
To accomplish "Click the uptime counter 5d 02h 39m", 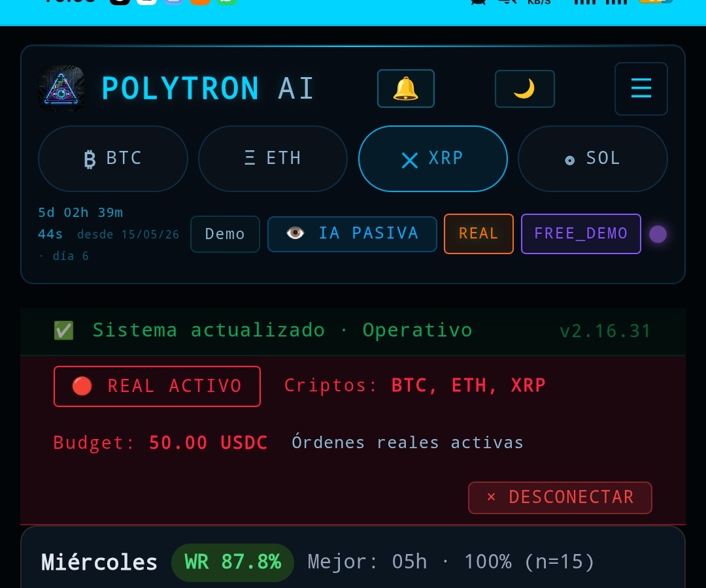I will pos(80,212).
